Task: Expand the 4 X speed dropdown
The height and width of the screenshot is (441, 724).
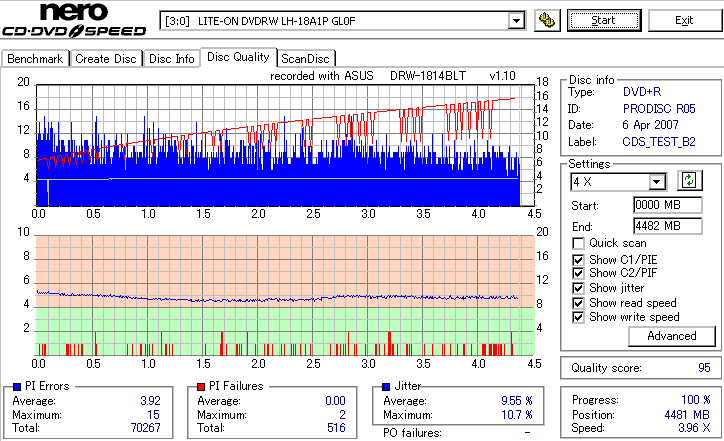Action: click(656, 182)
